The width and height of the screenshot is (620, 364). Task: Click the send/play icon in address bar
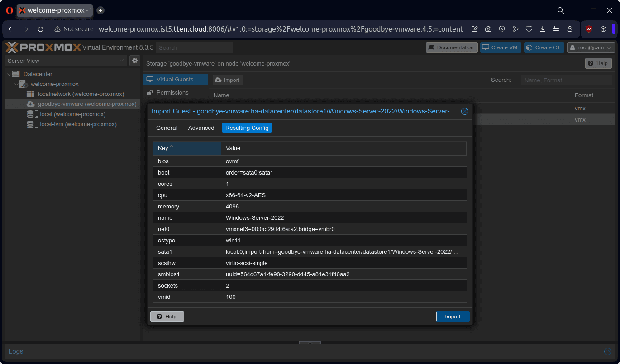[x=515, y=29]
